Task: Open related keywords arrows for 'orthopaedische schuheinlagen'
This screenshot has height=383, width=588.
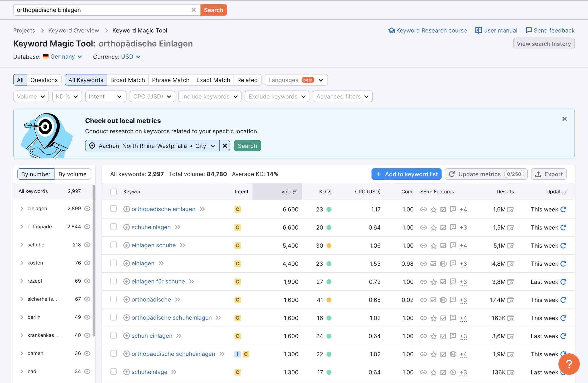Action: (222, 354)
